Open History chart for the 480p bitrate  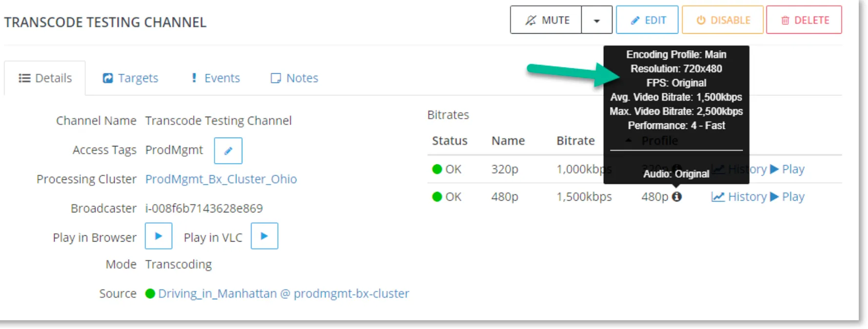coord(739,197)
